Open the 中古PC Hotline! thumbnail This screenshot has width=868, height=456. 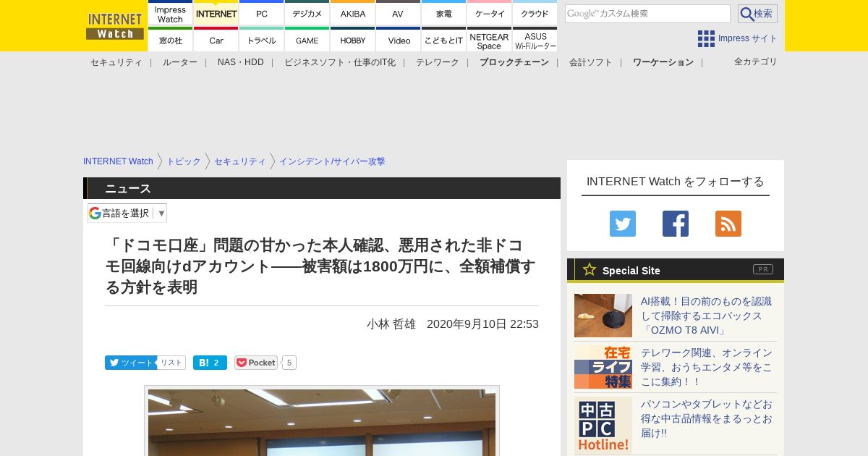coord(603,426)
